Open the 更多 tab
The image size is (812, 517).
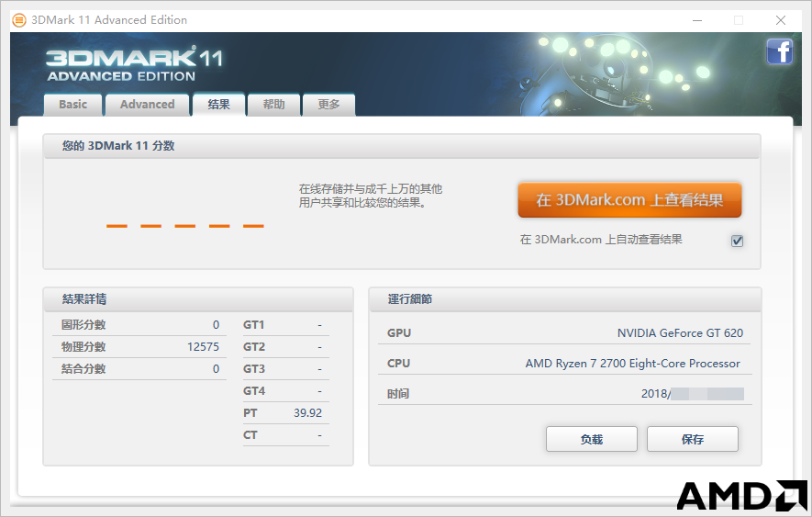tap(328, 105)
